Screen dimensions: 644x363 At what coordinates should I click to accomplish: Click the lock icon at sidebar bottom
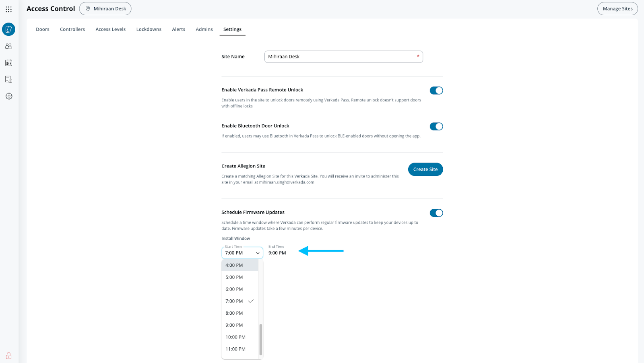[x=8, y=356]
